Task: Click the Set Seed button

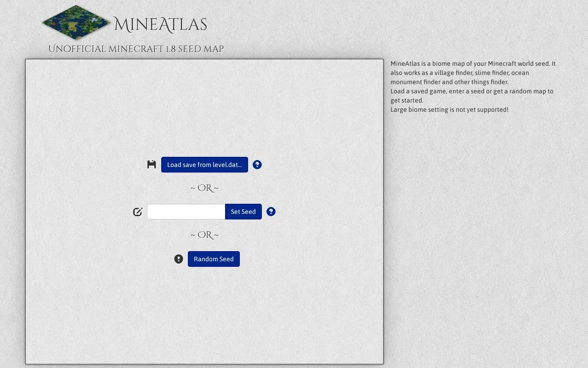Action: tap(243, 212)
